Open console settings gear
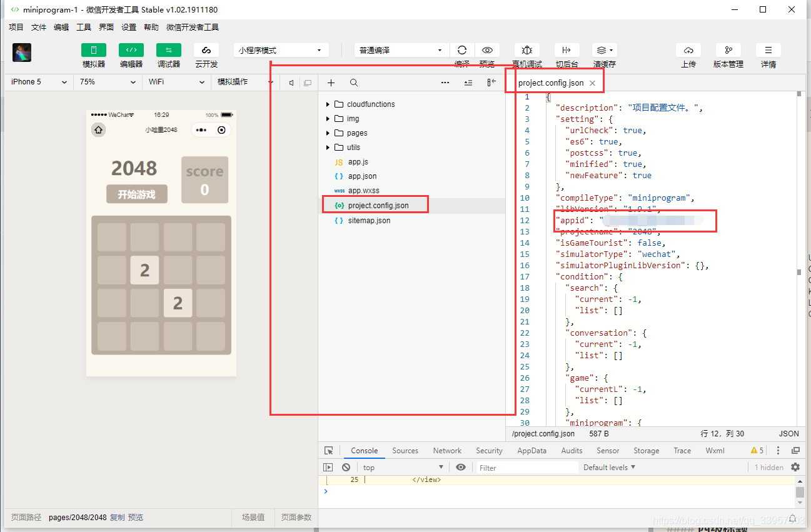This screenshot has height=532, width=811. [795, 468]
